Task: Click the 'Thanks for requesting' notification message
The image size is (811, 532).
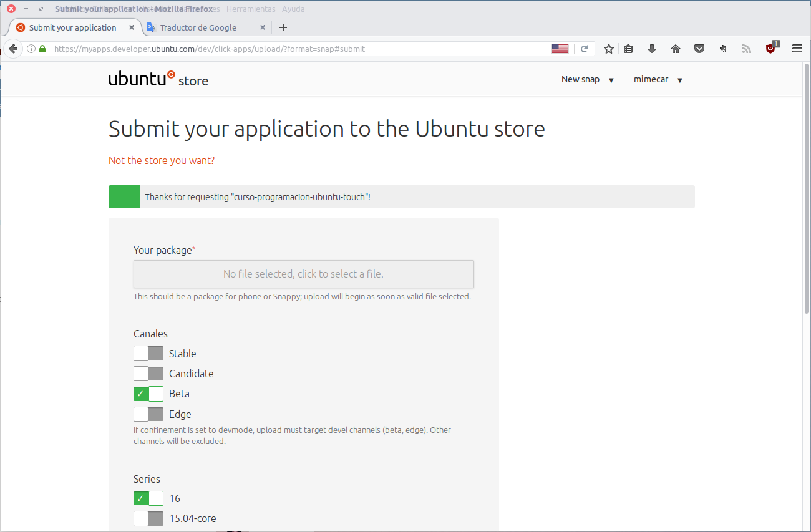Action: tap(401, 196)
